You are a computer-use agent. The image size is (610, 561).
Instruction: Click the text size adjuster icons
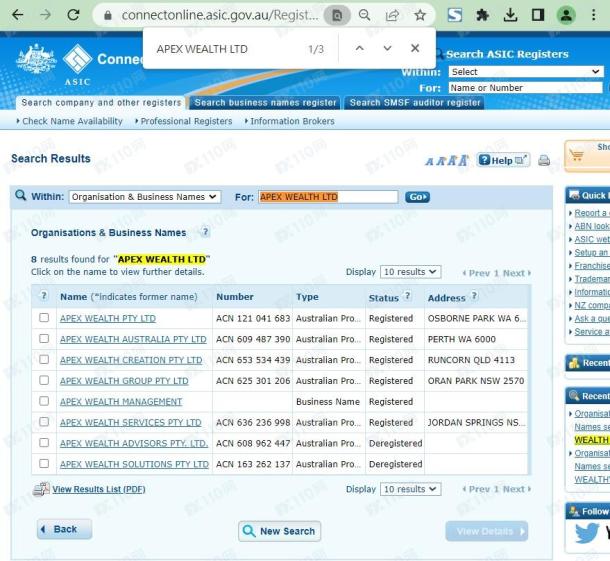coord(447,160)
